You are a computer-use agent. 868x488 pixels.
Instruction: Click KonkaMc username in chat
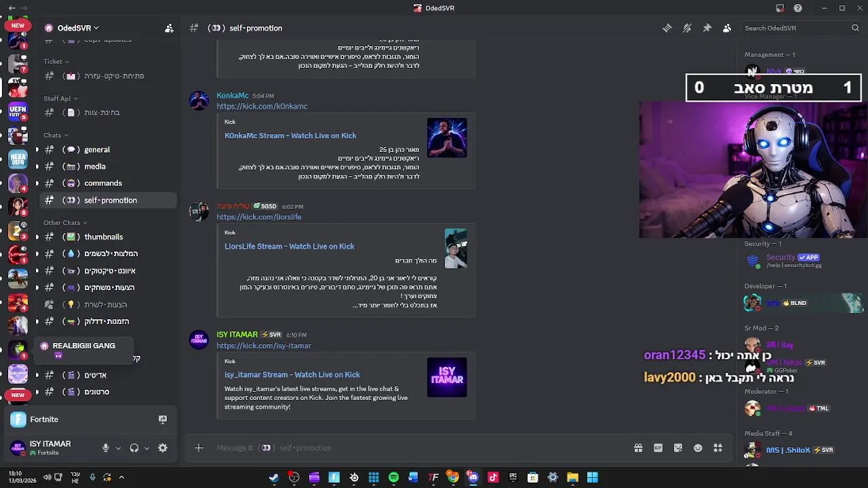point(233,96)
